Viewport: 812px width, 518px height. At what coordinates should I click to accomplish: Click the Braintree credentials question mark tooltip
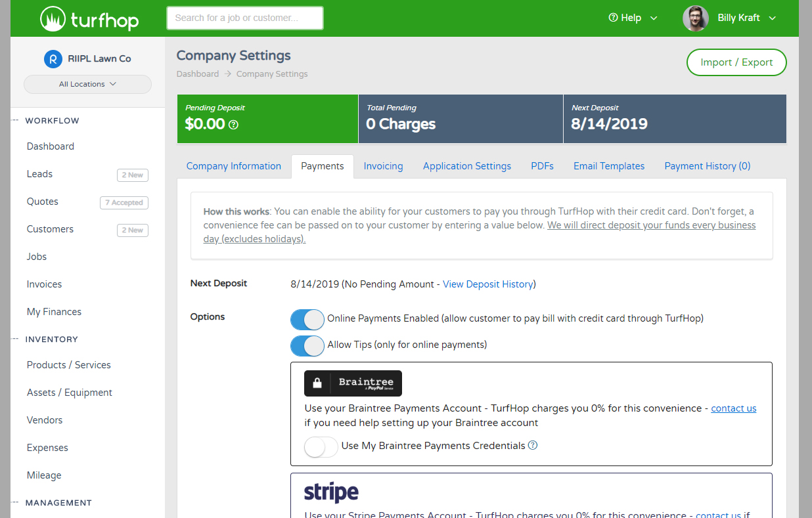533,445
